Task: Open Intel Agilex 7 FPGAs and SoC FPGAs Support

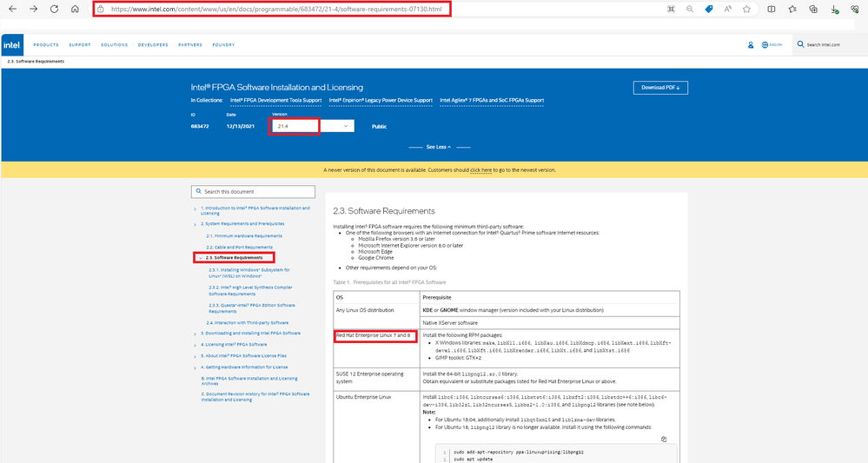Action: pos(492,100)
